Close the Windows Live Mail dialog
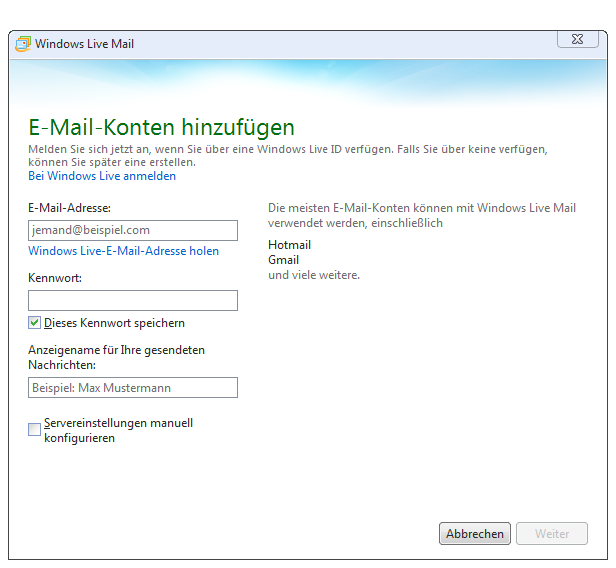This screenshot has height=568, width=616. pyautogui.click(x=578, y=39)
